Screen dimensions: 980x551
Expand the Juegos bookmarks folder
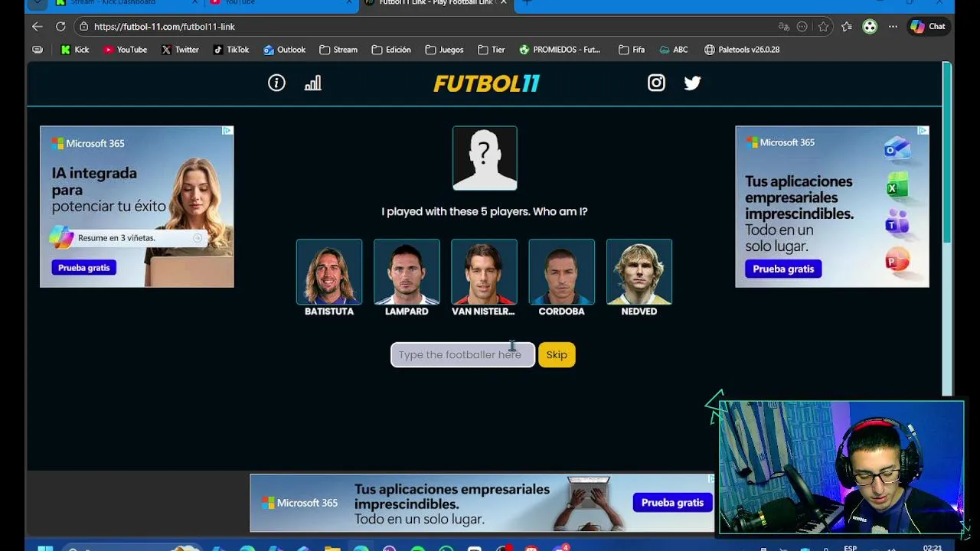click(x=444, y=50)
